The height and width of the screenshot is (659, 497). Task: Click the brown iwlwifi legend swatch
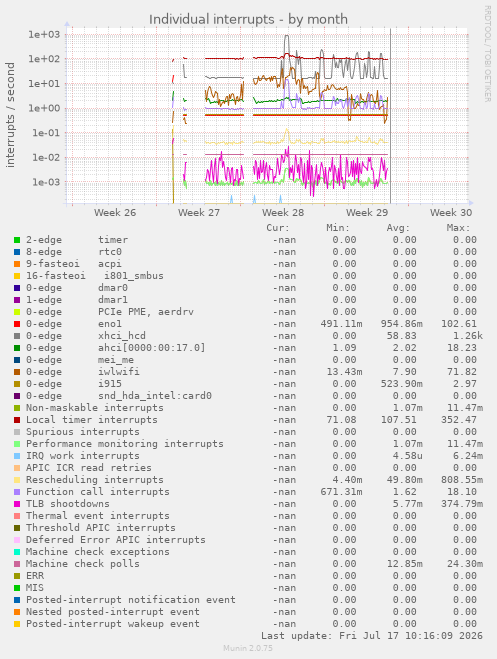coord(17,372)
